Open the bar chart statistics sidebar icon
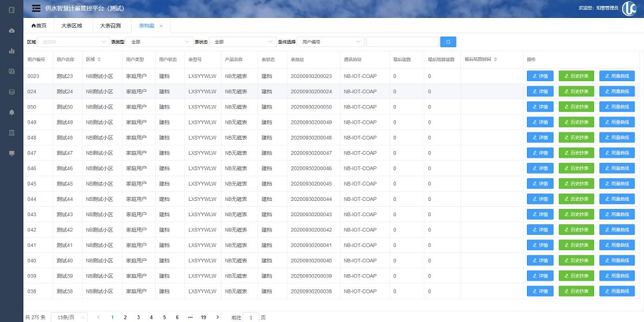Image resolution: width=644 pixels, height=322 pixels. click(11, 51)
